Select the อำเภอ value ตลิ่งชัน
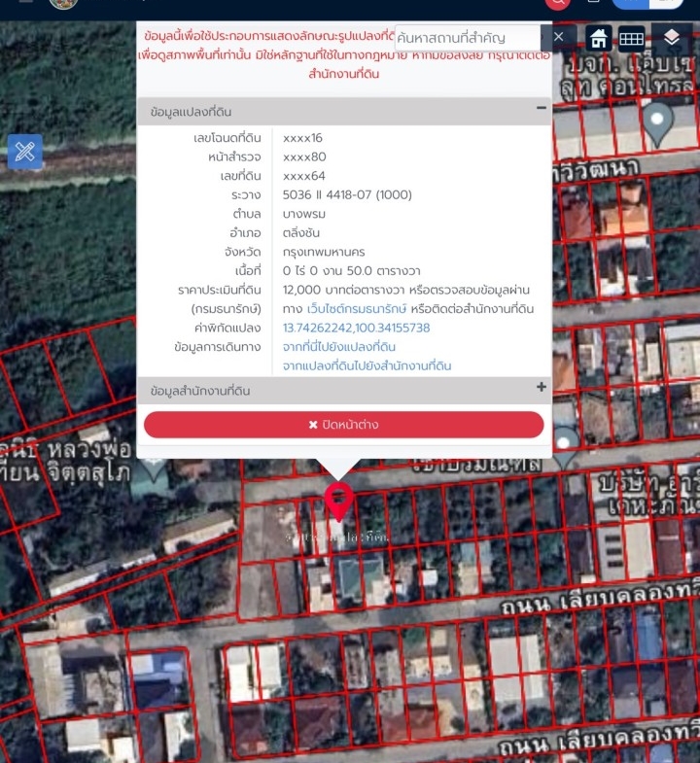This screenshot has width=700, height=763. click(300, 232)
